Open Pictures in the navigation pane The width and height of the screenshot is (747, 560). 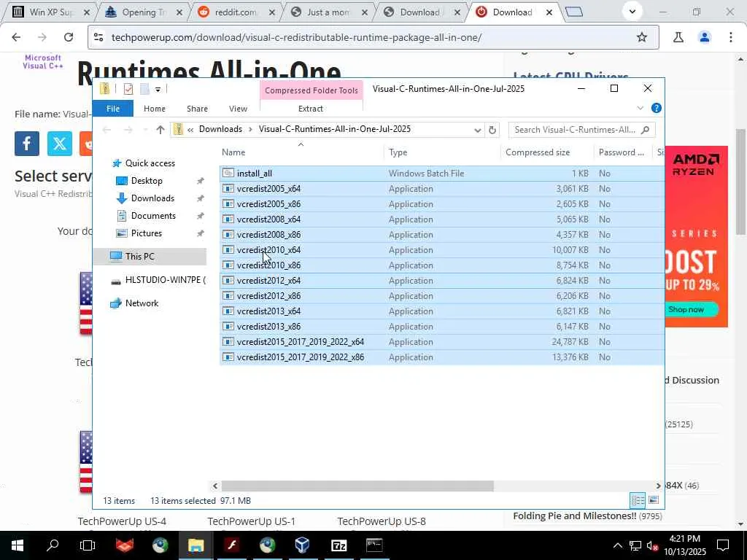pos(146,233)
